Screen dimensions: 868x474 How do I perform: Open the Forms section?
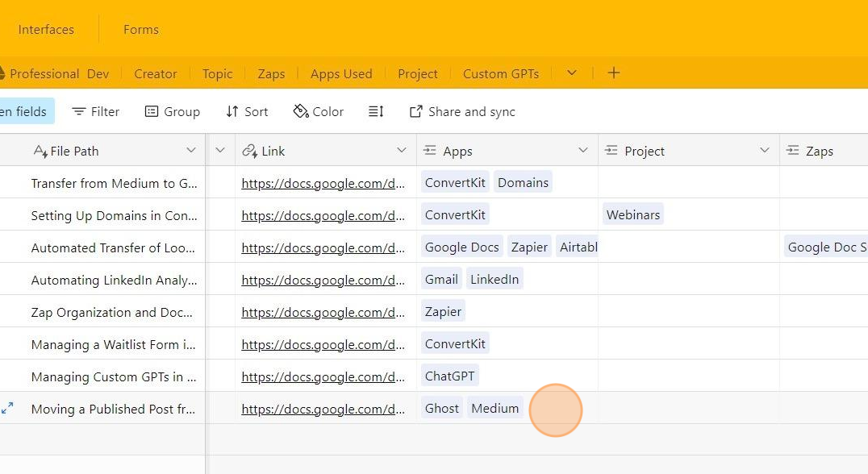pyautogui.click(x=141, y=29)
